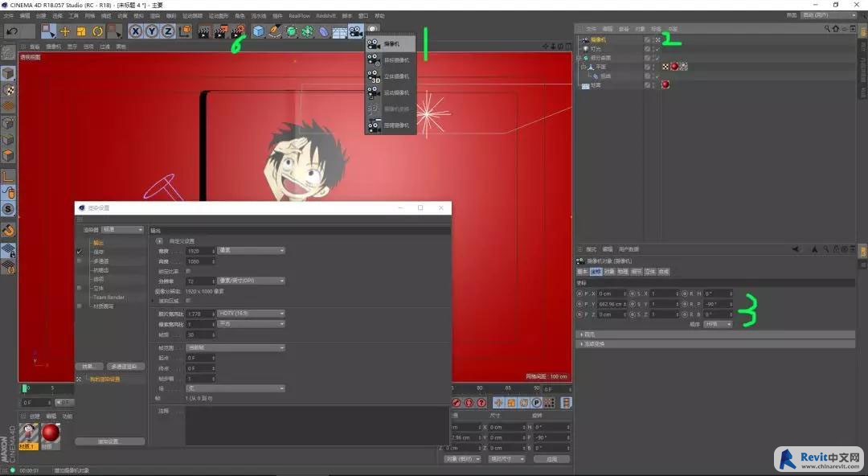Select Team Render in the Render Settings list
This screenshot has width=868, height=476.
[108, 297]
